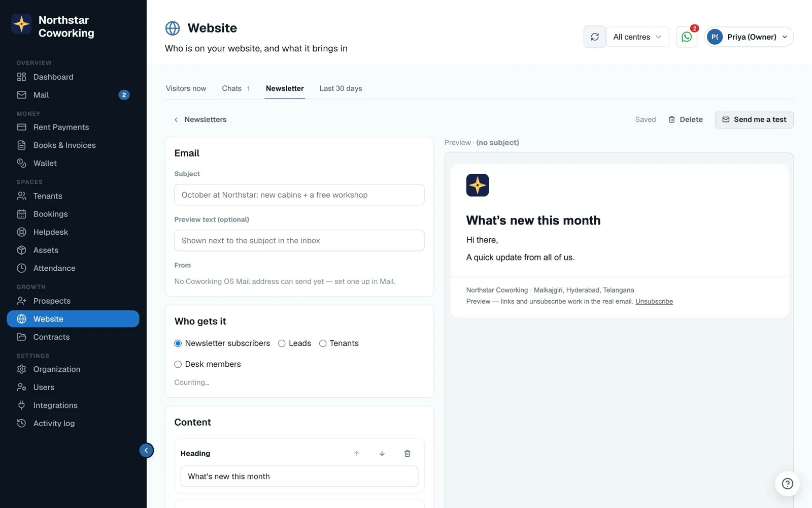
Task: Delete this newsletter with the Delete button
Action: coord(686,120)
